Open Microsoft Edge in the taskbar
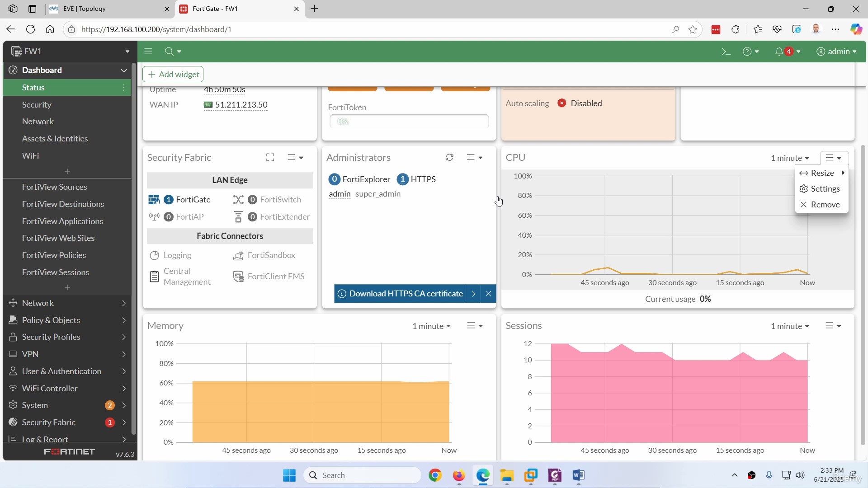Image resolution: width=868 pixels, height=488 pixels. (x=483, y=475)
